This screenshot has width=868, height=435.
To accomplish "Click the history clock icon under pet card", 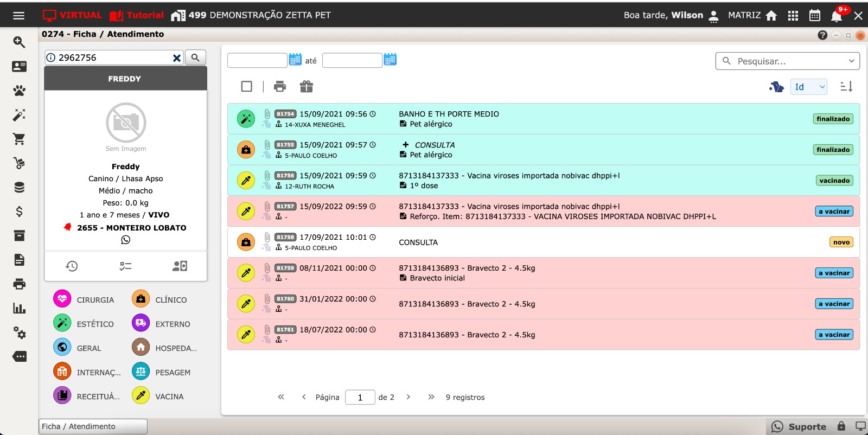I will coord(72,266).
